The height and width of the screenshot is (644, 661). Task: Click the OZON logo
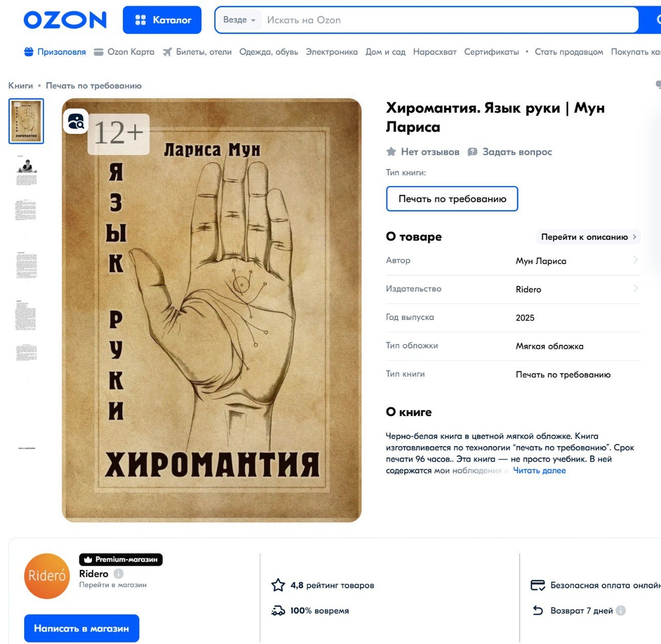tap(65, 20)
